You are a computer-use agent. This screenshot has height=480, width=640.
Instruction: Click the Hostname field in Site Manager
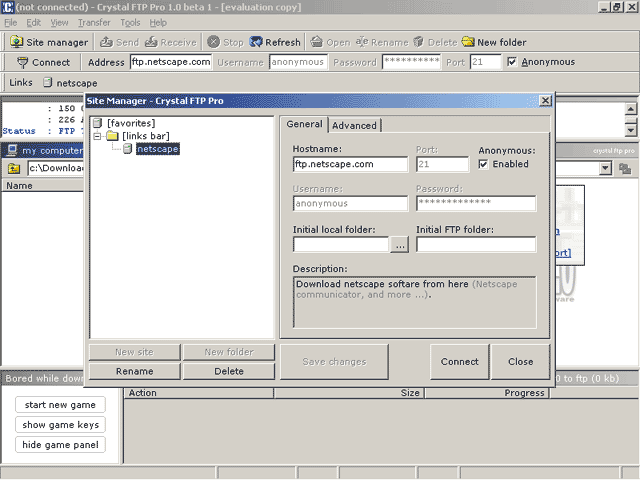click(x=350, y=164)
